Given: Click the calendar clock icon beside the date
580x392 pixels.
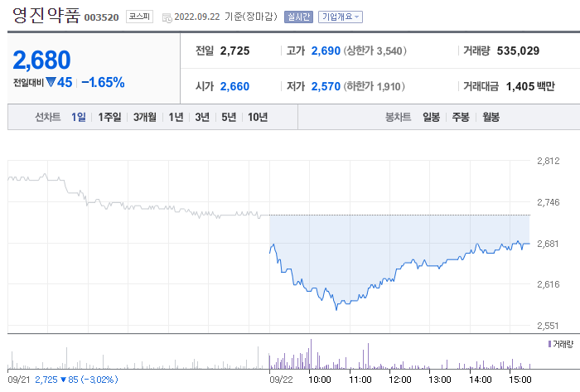Looking at the screenshot, I should tap(167, 17).
